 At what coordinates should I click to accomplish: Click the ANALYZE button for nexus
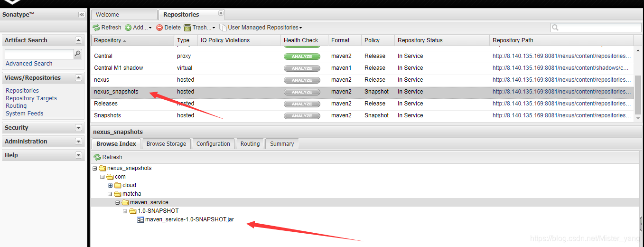tap(302, 80)
